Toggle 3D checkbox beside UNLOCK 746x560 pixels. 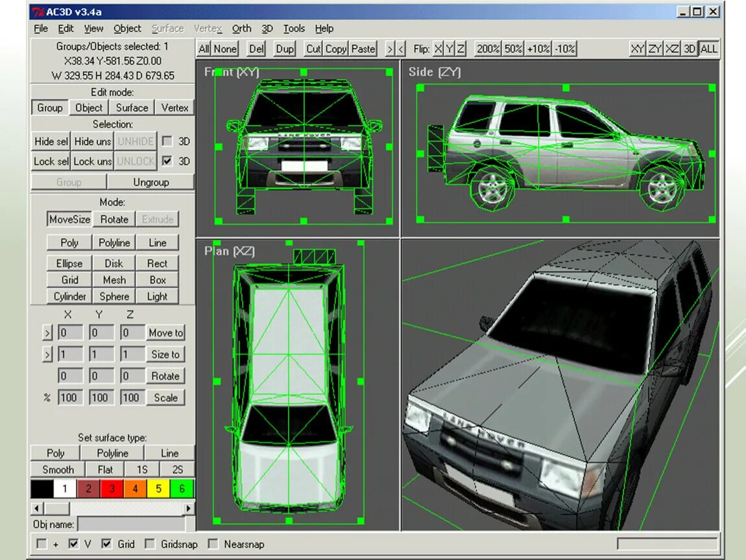point(167,161)
